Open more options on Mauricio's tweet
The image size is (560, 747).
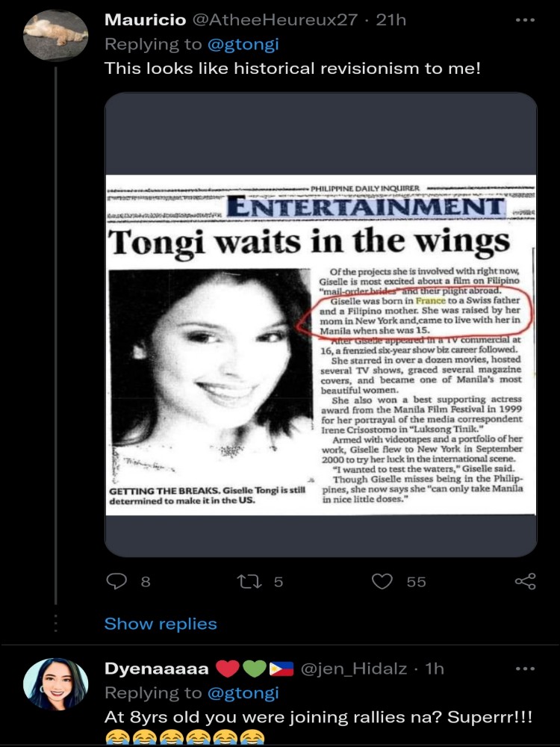click(526, 20)
